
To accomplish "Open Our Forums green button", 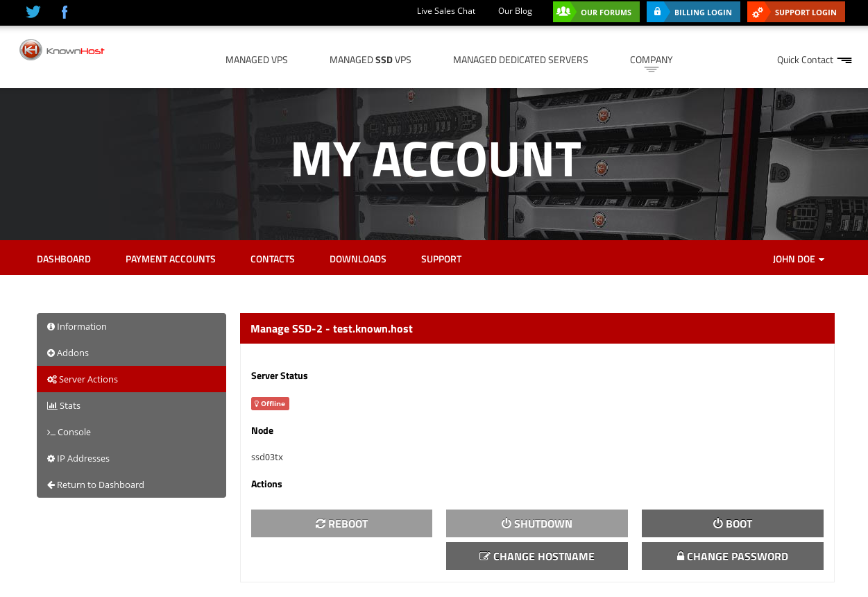I will [596, 12].
